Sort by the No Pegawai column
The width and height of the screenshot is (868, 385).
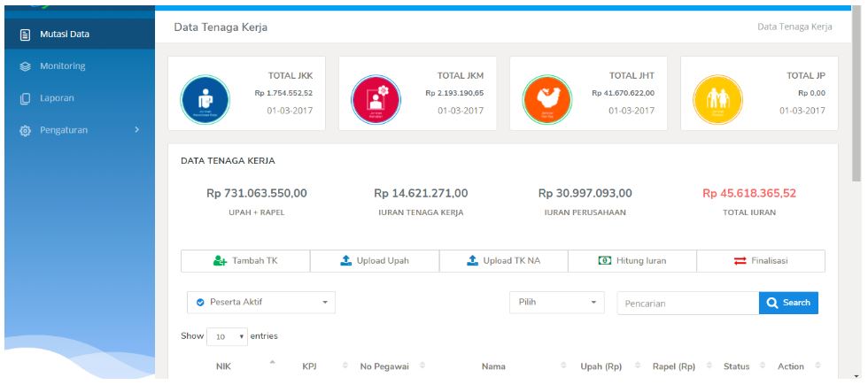pyautogui.click(x=384, y=366)
